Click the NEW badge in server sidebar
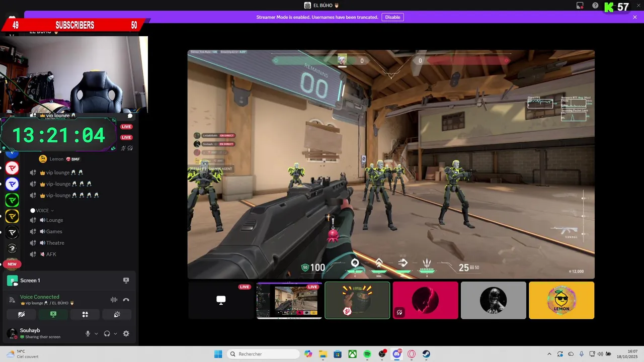This screenshot has height=362, width=644. tap(12, 264)
